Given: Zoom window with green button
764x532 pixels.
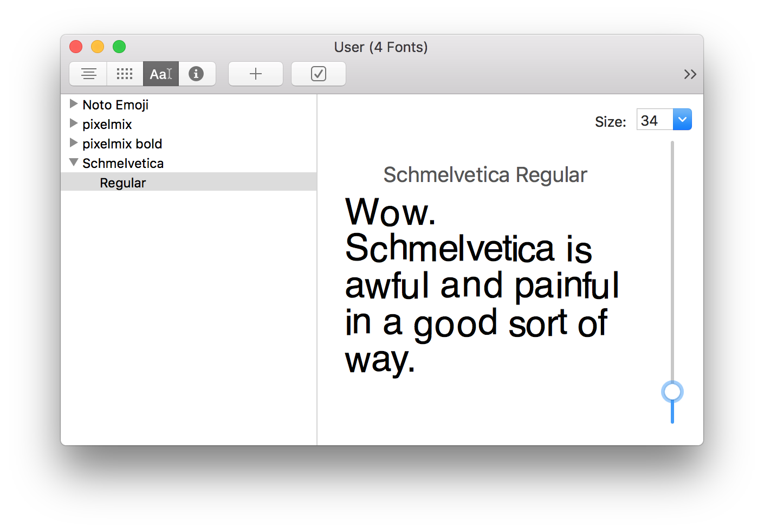Looking at the screenshot, I should click(x=119, y=47).
